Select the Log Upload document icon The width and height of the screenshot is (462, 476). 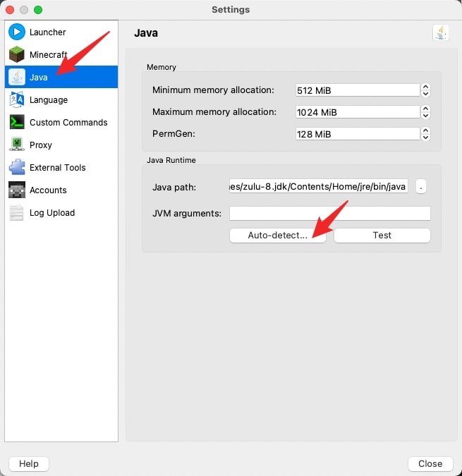[x=17, y=212]
